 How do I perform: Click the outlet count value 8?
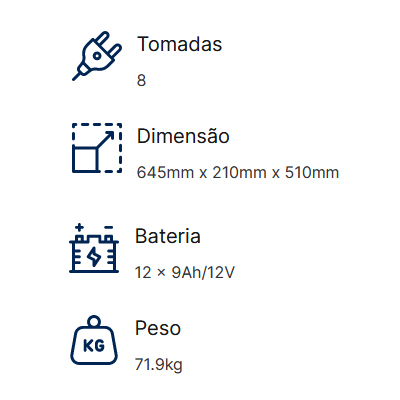pyautogui.click(x=141, y=80)
